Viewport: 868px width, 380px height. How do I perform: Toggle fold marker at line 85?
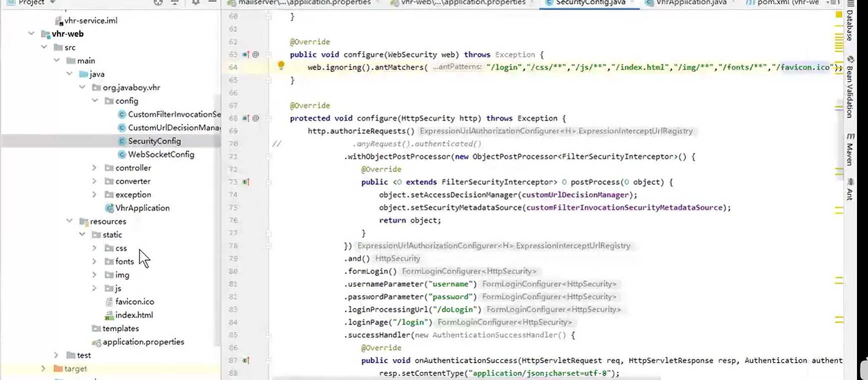pyautogui.click(x=269, y=334)
